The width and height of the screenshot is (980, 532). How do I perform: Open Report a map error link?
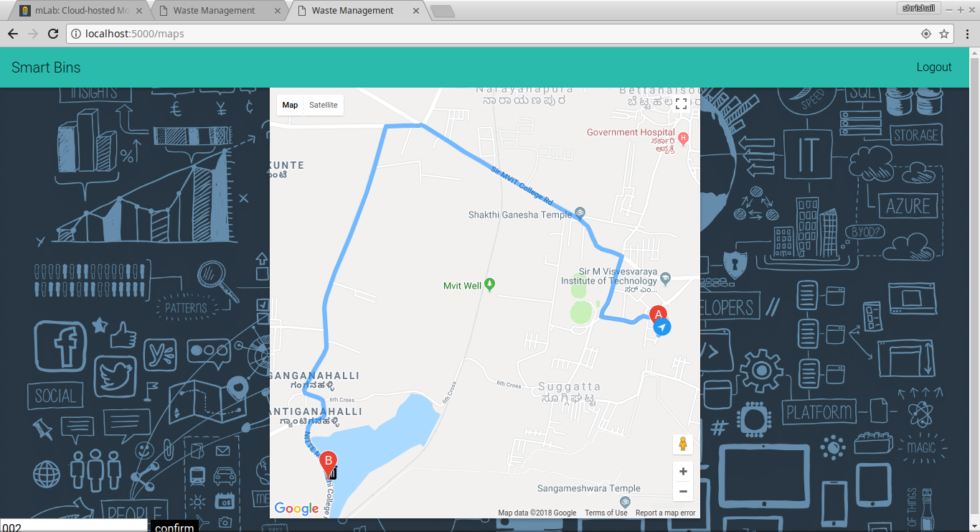pos(666,513)
